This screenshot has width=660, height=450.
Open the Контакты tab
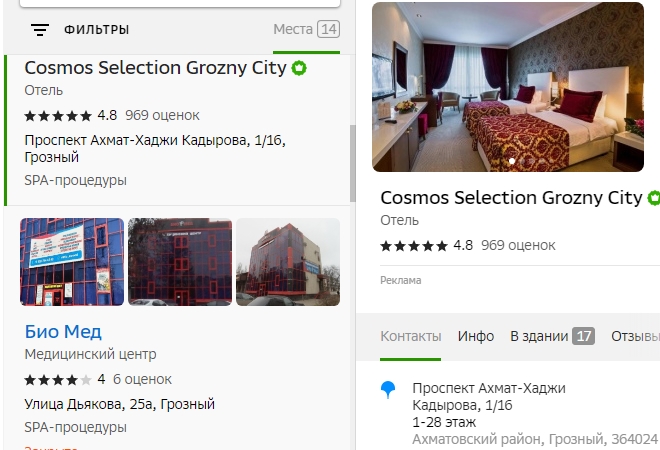click(x=410, y=336)
